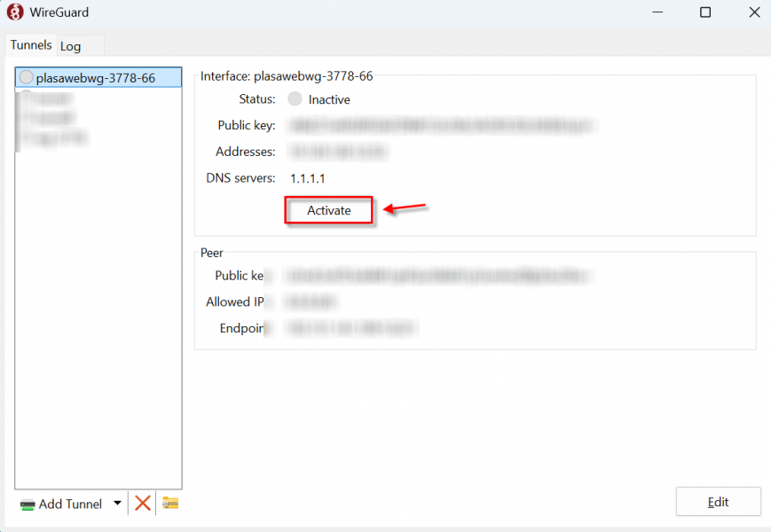Click the DNS server value 1.1.1.1
Screen dimensions: 771x532
click(307, 178)
